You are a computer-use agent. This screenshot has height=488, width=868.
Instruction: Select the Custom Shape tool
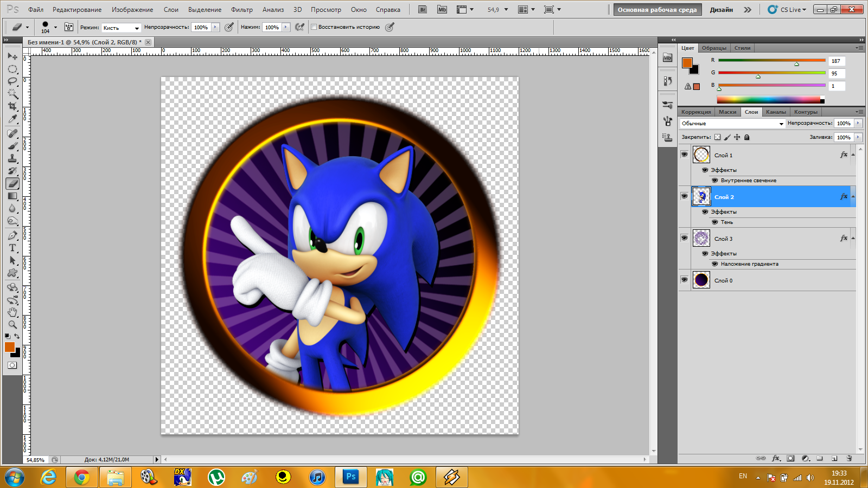click(x=12, y=273)
